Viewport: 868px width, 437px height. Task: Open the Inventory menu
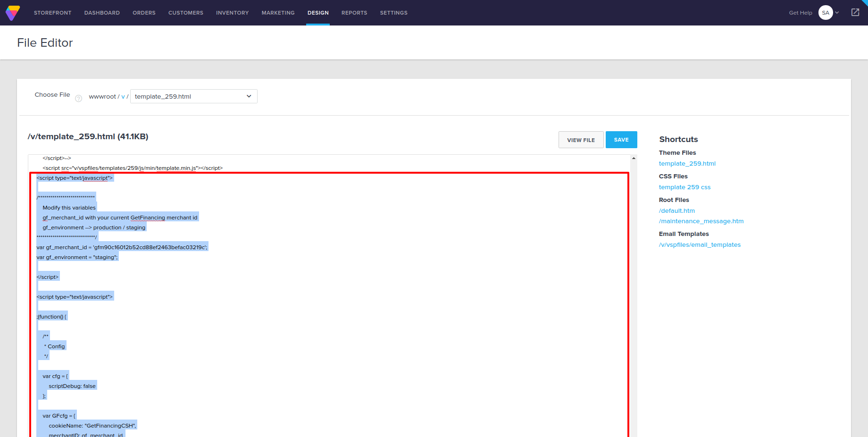[233, 13]
